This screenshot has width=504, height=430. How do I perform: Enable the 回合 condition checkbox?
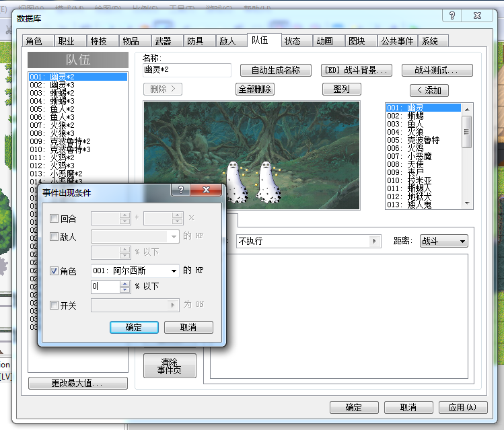(54, 219)
